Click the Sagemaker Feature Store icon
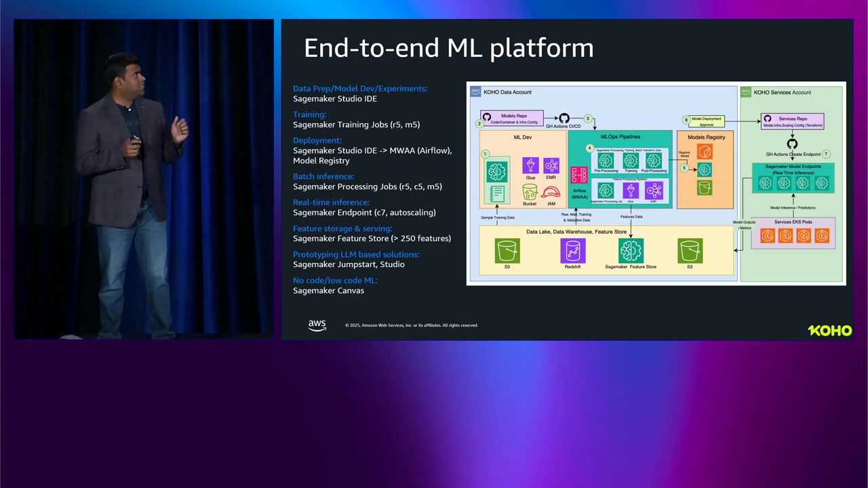Image resolution: width=868 pixels, height=488 pixels. [631, 251]
